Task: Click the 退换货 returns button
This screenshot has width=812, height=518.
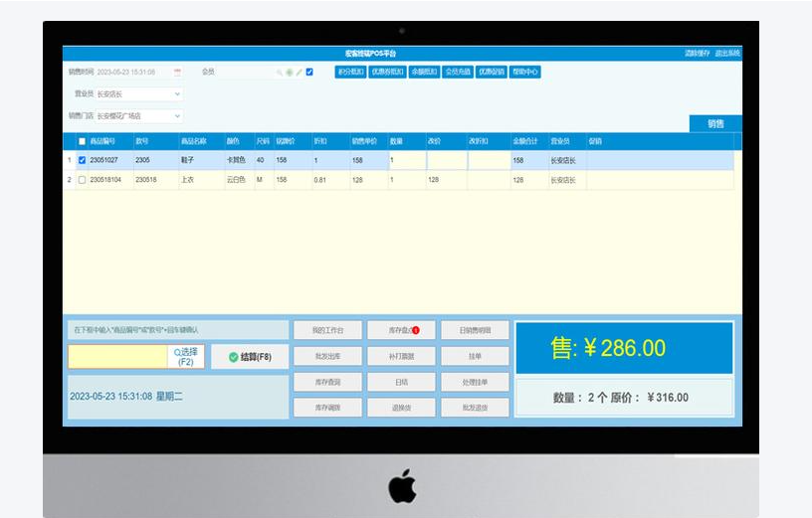Action: (401, 408)
